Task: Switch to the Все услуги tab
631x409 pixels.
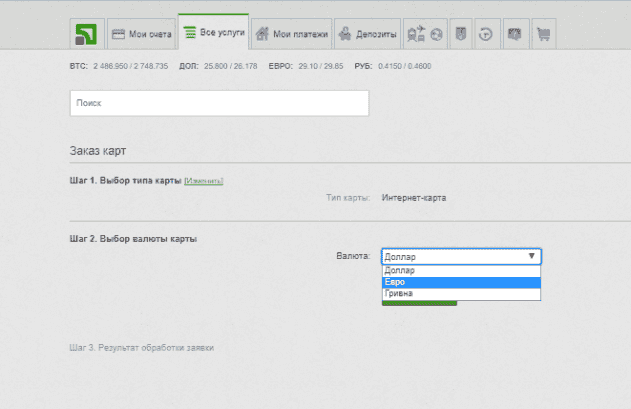Action: pyautogui.click(x=213, y=33)
